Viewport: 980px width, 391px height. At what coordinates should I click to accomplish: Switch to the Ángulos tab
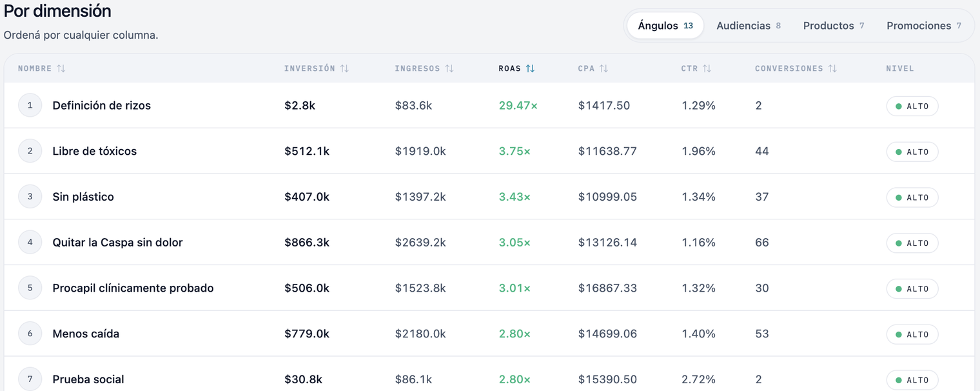click(665, 26)
